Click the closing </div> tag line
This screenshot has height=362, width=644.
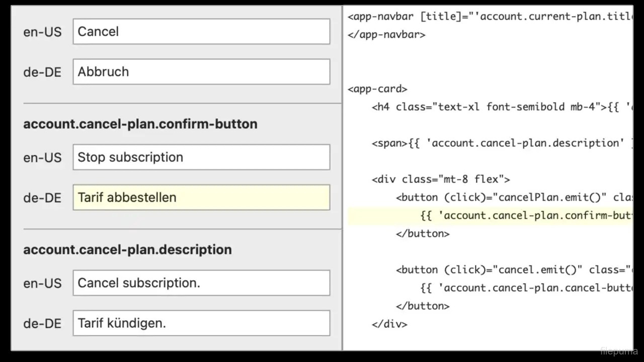pyautogui.click(x=389, y=324)
